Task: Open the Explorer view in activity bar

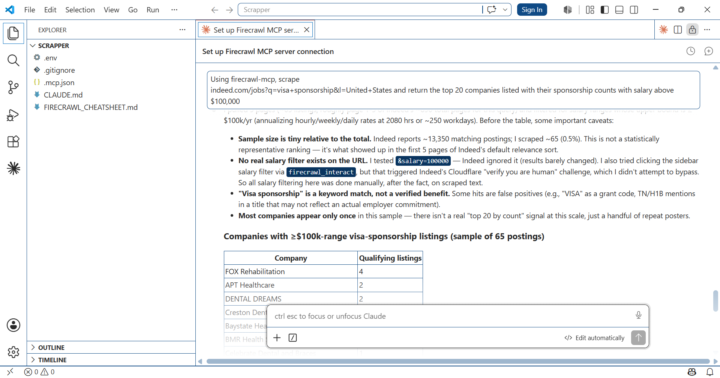Action: 13,33
